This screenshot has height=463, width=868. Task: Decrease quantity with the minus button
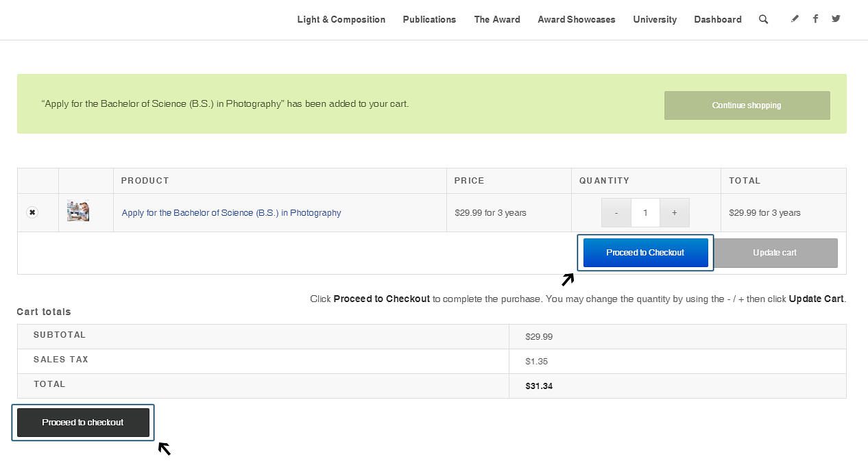pos(616,212)
